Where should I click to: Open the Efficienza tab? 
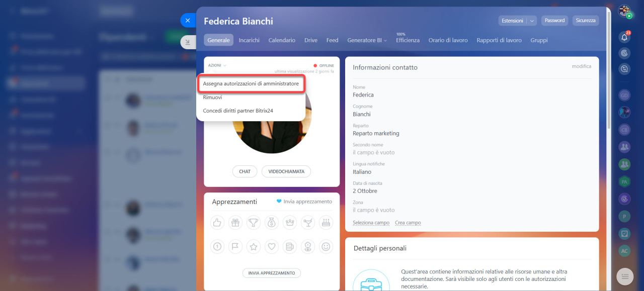(x=408, y=40)
